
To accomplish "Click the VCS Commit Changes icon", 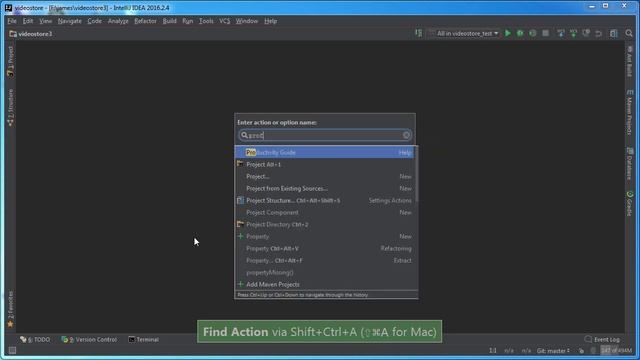I will tap(573, 33).
